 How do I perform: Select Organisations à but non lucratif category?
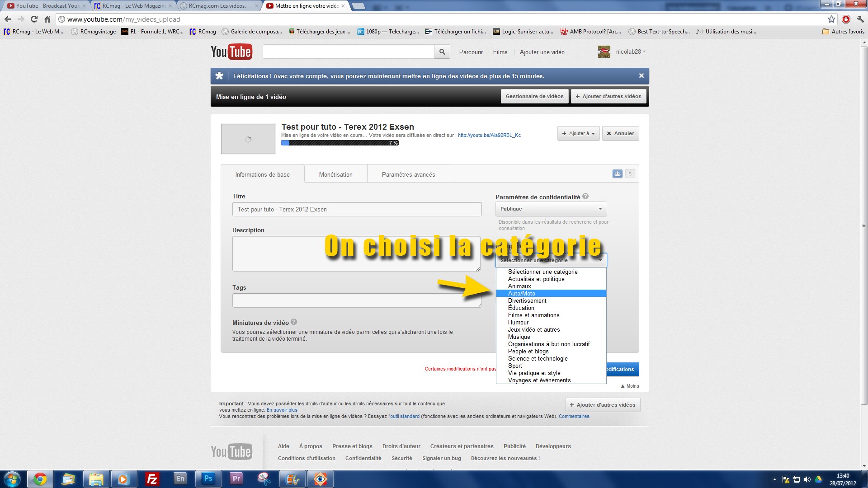tap(551, 344)
